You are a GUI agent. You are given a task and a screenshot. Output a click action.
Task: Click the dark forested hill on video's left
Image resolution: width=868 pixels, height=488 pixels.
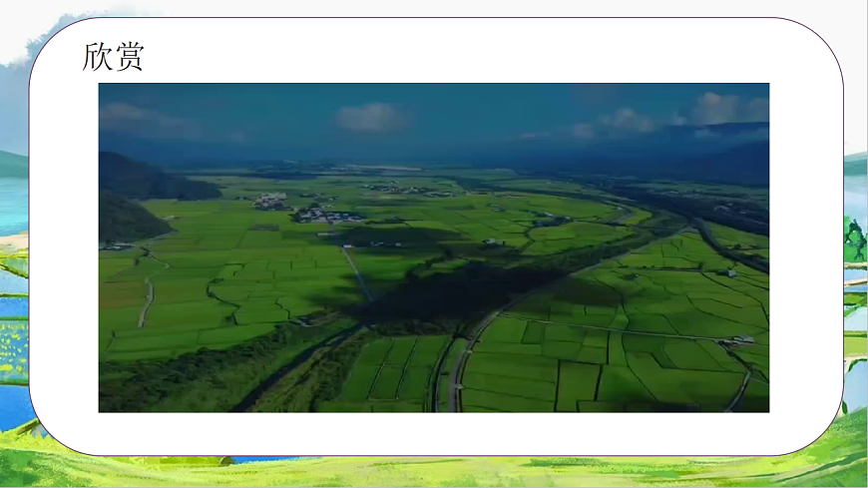pos(130,218)
